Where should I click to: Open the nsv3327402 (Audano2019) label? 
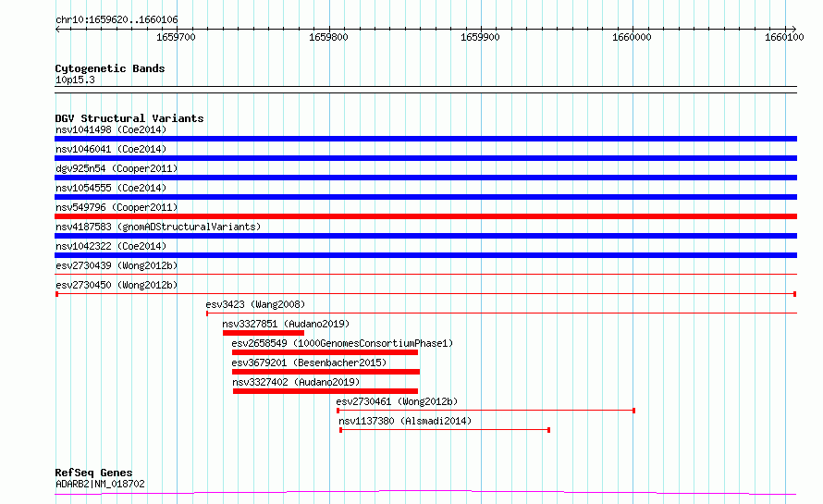[296, 382]
